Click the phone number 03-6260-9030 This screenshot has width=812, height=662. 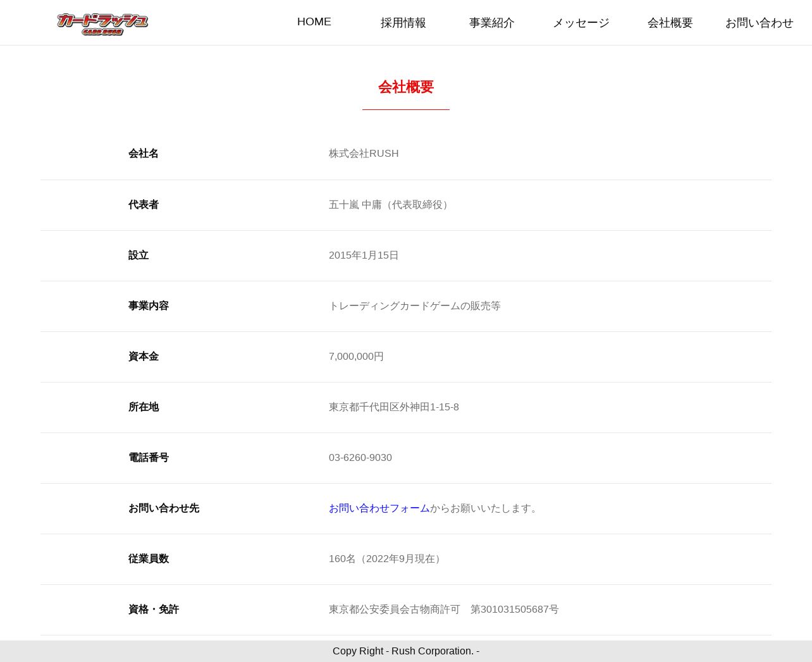pos(360,458)
